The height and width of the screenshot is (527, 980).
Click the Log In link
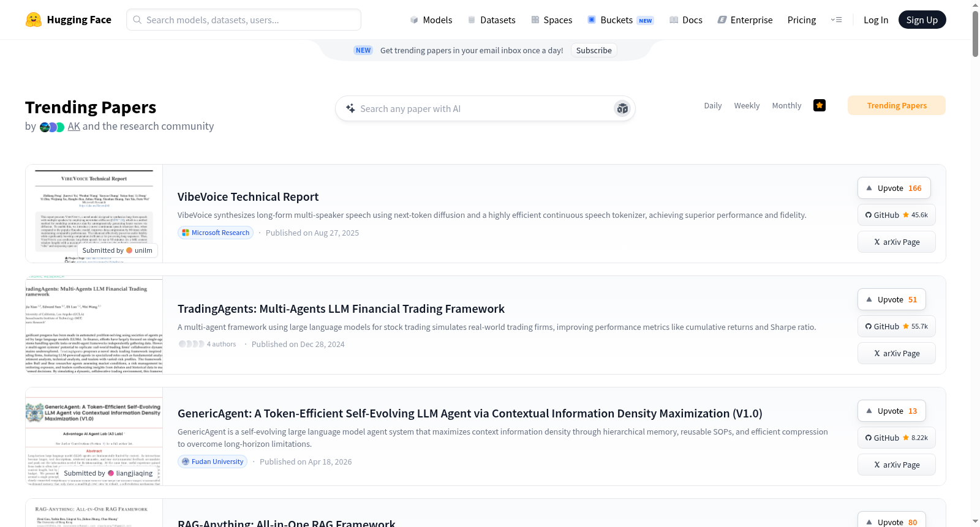pos(876,20)
